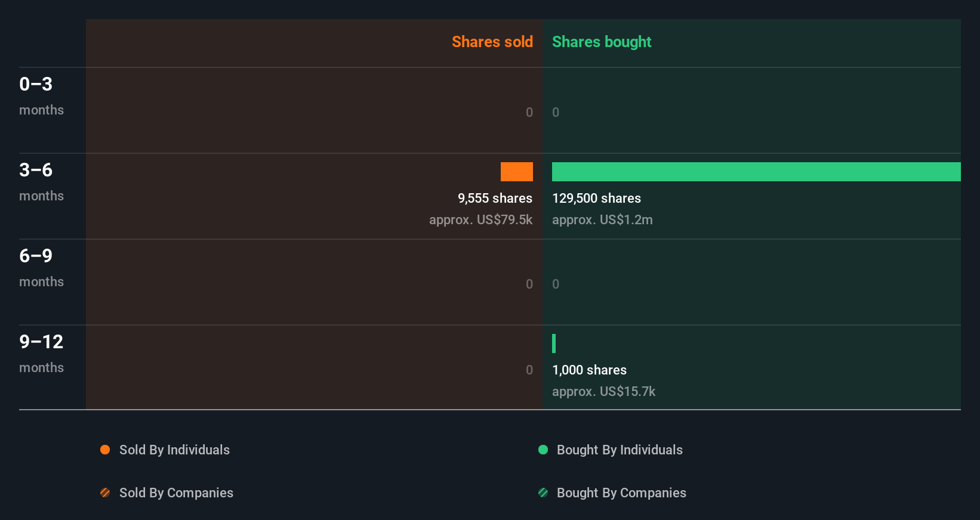Select the Bought By Companies legend label
The image size is (980, 520).
pos(621,493)
